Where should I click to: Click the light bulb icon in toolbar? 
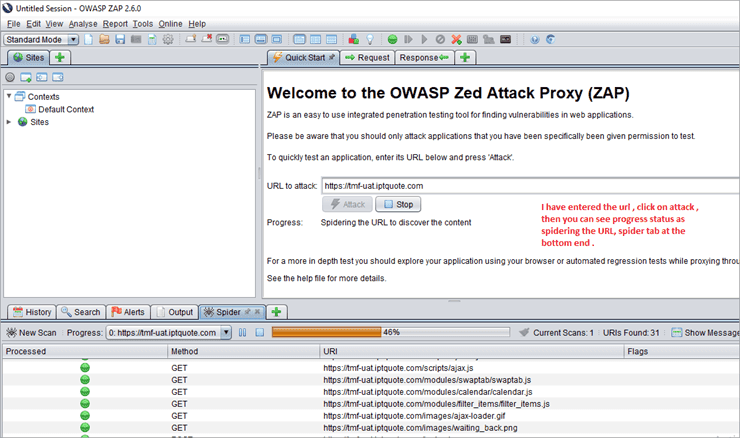[368, 40]
